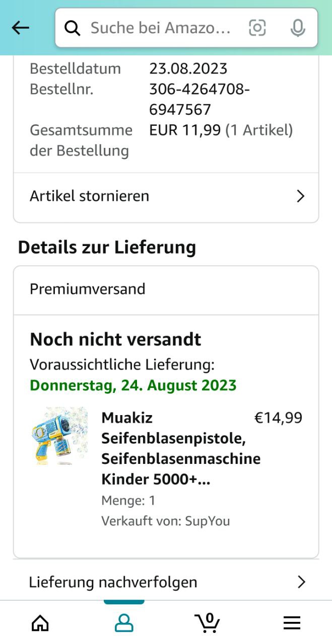Open the account profile icon
The height and width of the screenshot is (644, 332).
click(x=124, y=623)
